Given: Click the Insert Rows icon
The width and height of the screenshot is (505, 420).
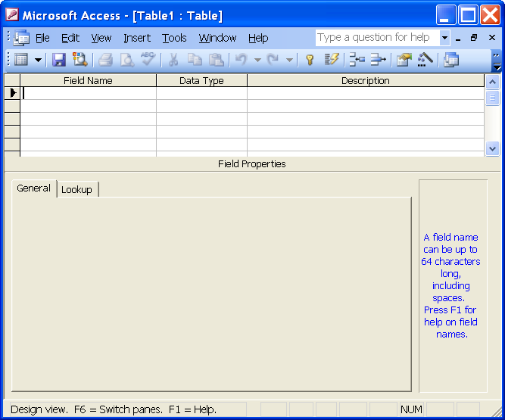Looking at the screenshot, I should tap(357, 60).
